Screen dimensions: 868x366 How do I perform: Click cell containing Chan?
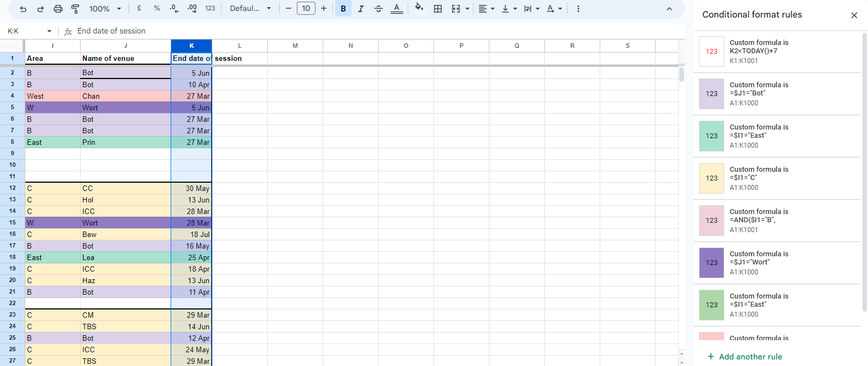126,96
